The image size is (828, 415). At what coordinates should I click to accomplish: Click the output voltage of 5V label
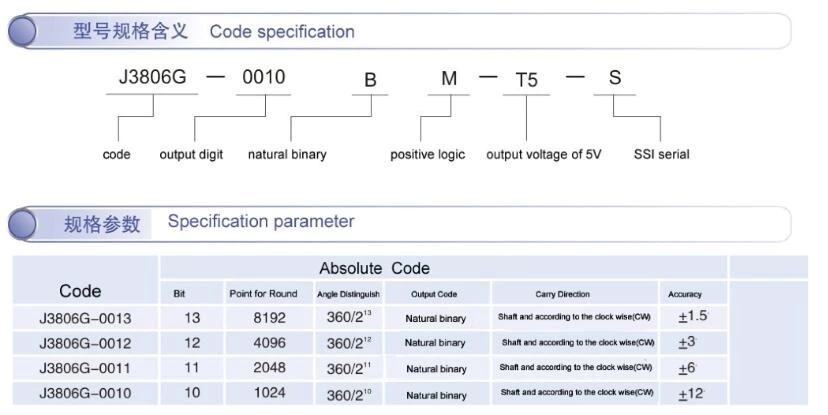pos(543,154)
